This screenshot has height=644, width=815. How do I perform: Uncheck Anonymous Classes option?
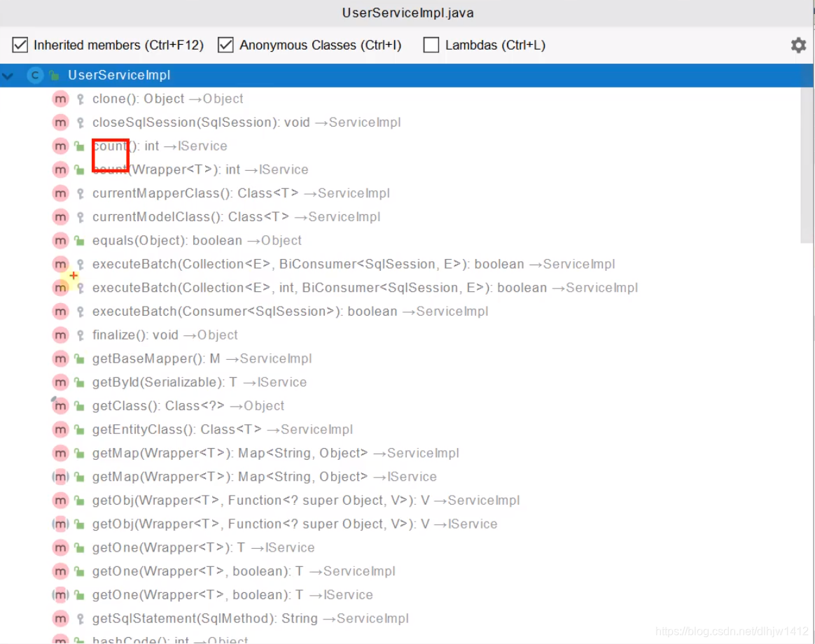pos(225,45)
